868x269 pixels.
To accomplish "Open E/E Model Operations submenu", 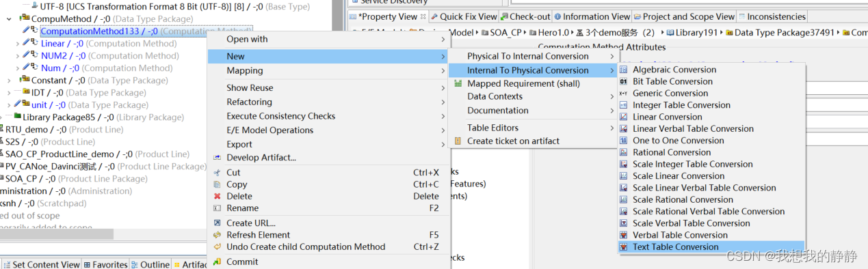I will 328,130.
